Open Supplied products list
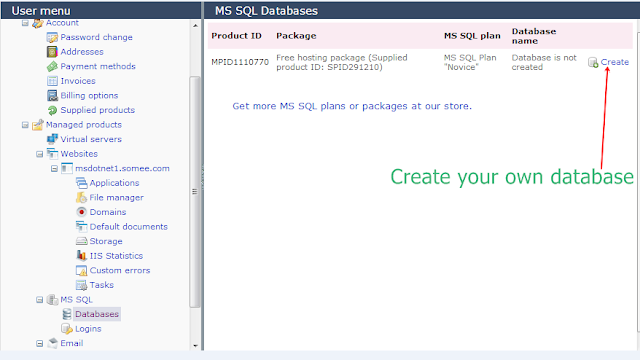The image size is (640, 360). 98,110
